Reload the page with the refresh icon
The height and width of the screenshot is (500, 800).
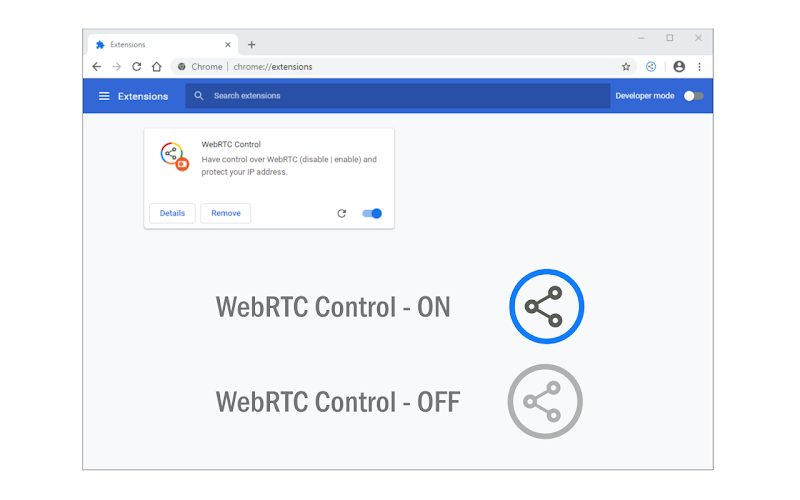coord(136,66)
